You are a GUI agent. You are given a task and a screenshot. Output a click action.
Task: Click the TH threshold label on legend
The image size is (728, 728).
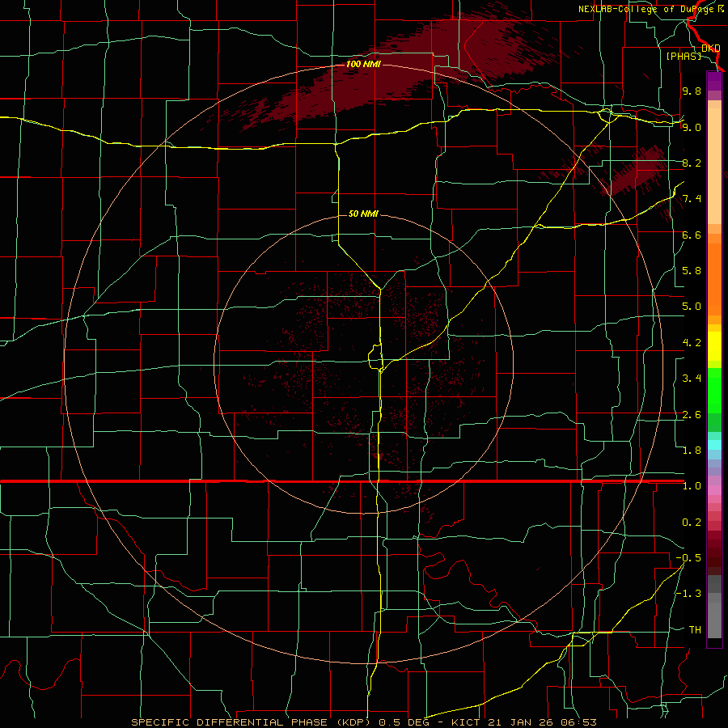click(x=695, y=630)
